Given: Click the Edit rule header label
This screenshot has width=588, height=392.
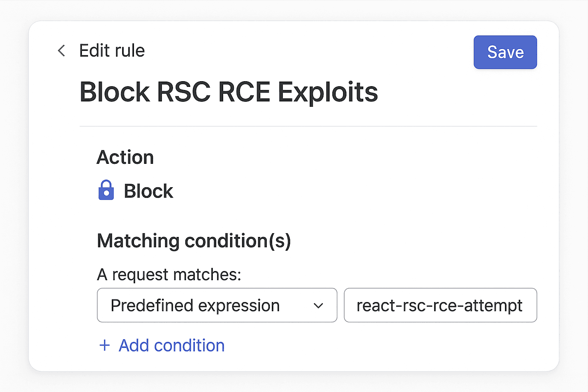Looking at the screenshot, I should pos(112,50).
